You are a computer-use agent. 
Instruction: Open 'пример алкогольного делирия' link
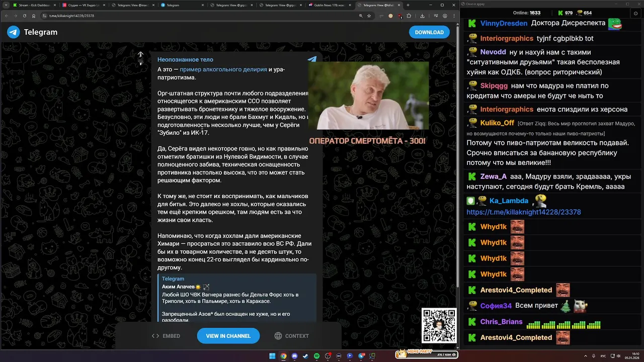223,69
